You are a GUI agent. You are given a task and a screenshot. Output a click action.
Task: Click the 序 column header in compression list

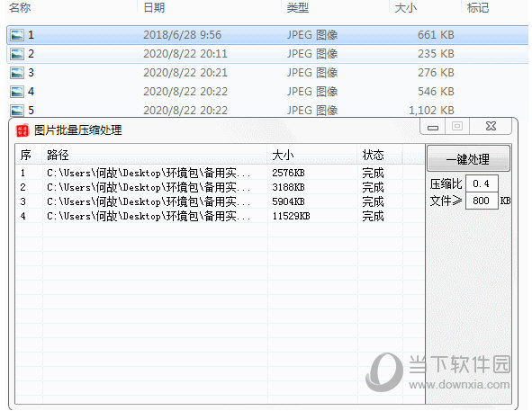click(25, 155)
